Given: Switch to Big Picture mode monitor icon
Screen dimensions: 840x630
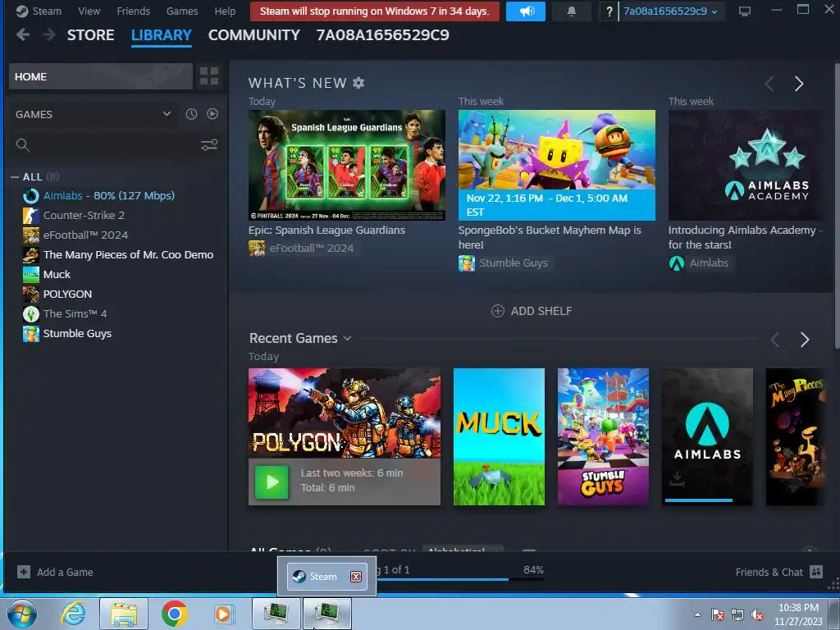Looking at the screenshot, I should pyautogui.click(x=745, y=11).
